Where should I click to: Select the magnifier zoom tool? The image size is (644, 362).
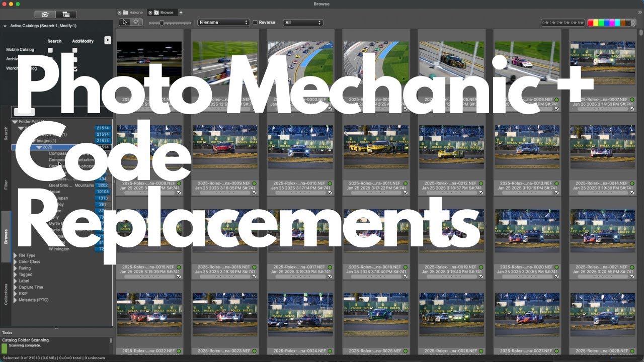136,22
